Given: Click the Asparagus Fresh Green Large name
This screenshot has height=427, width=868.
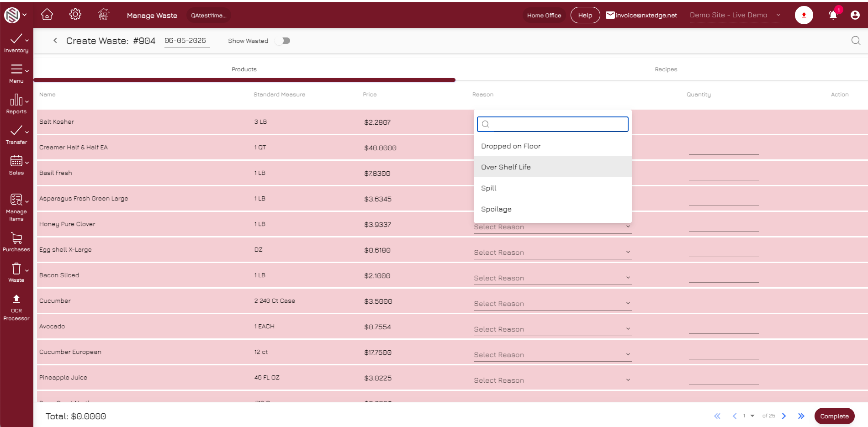Looking at the screenshot, I should point(84,198).
